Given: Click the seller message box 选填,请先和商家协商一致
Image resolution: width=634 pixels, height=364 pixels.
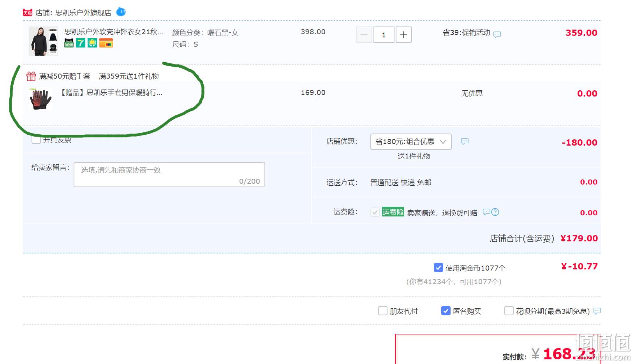Looking at the screenshot, I should (x=169, y=174).
